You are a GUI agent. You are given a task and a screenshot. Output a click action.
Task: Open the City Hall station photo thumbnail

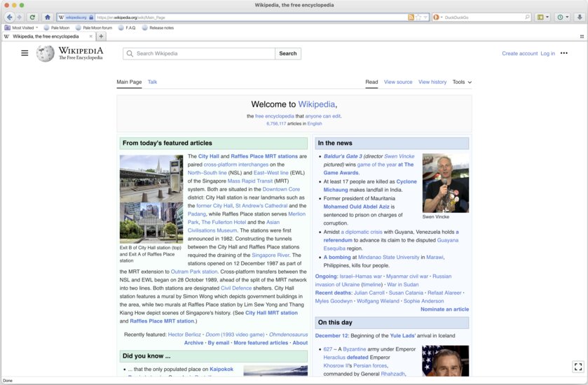pyautogui.click(x=151, y=178)
